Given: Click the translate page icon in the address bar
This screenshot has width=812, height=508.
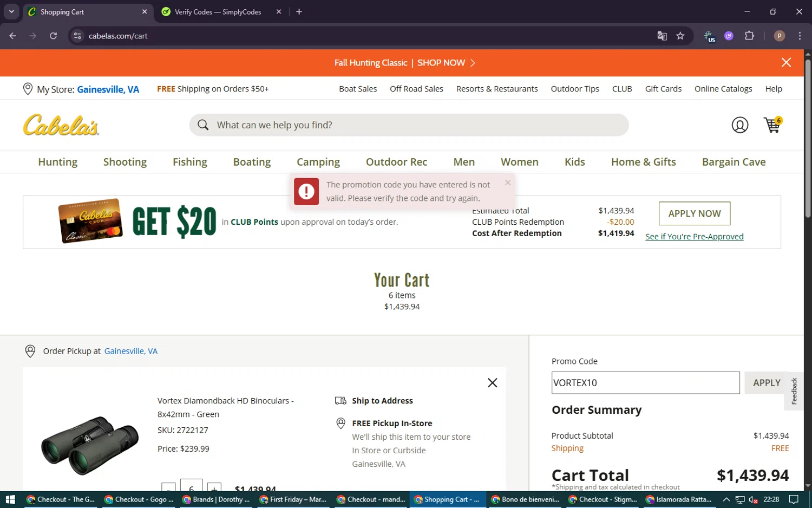Looking at the screenshot, I should 662,36.
